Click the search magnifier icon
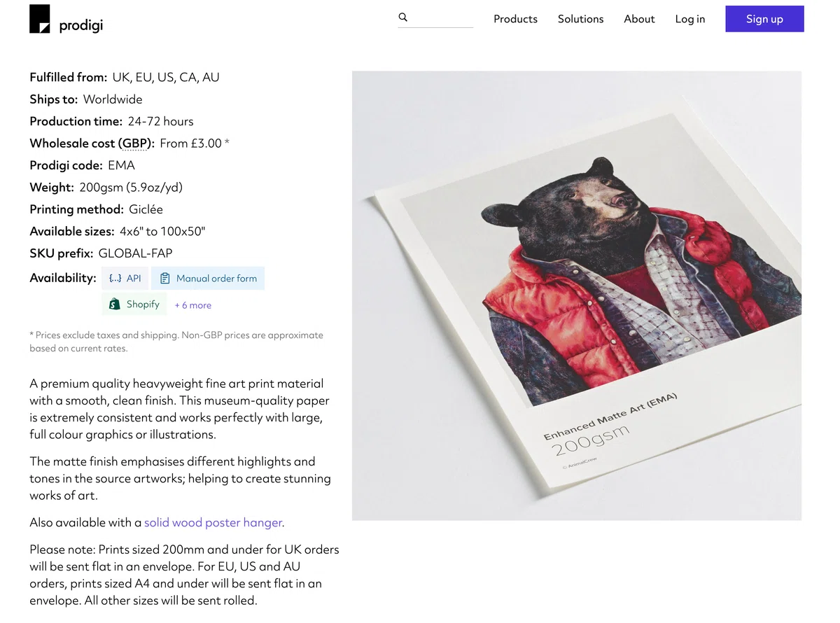The image size is (840, 623). pos(403,17)
